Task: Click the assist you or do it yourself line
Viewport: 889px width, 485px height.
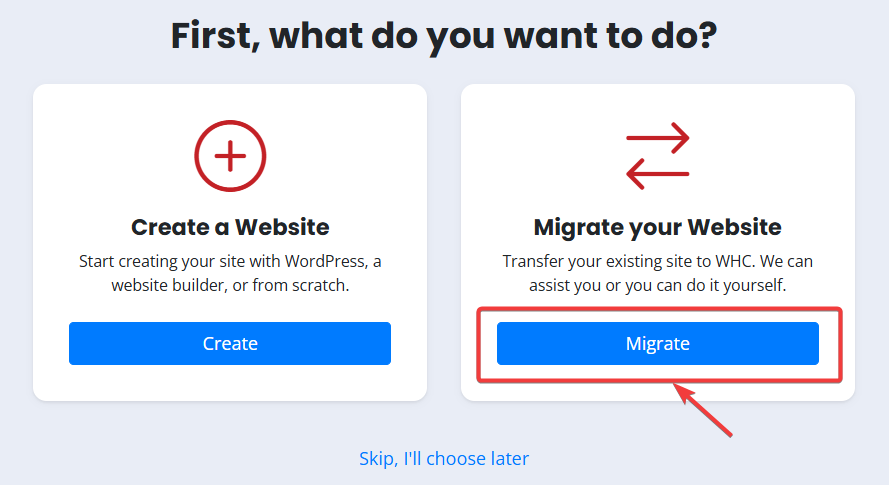Action: click(x=658, y=285)
